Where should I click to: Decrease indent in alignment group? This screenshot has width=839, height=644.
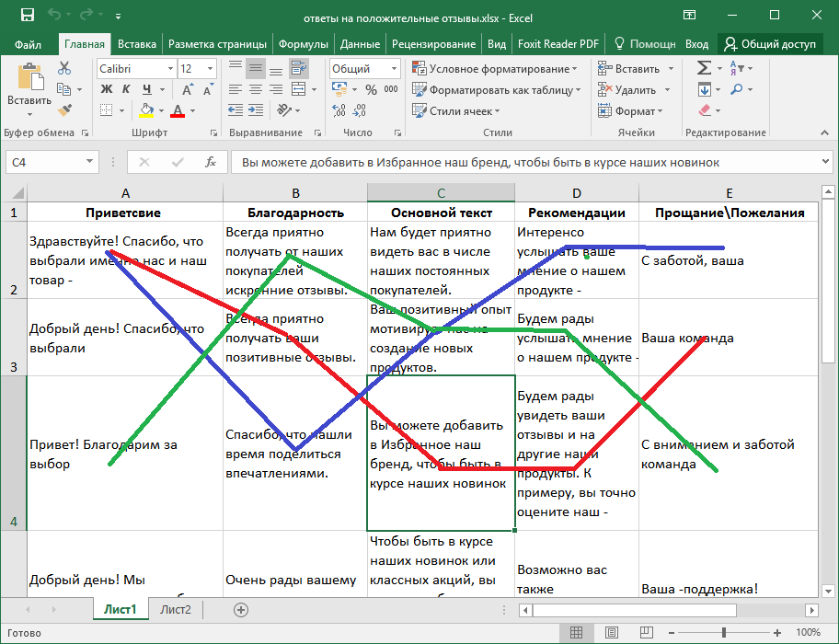point(236,110)
